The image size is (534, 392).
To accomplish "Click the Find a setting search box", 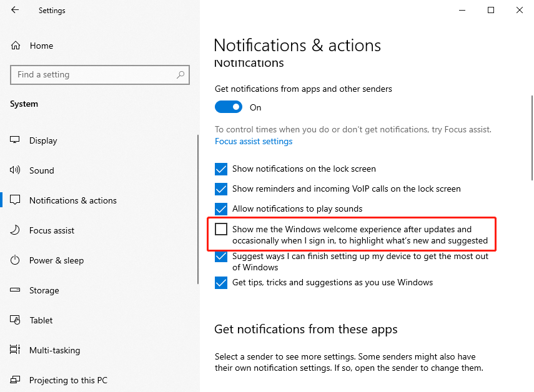I will (x=100, y=74).
